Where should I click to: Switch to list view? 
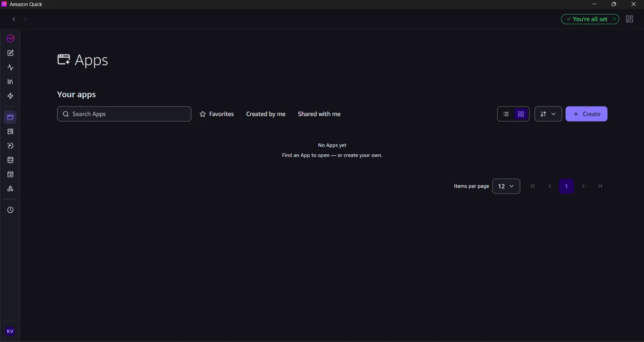(506, 114)
